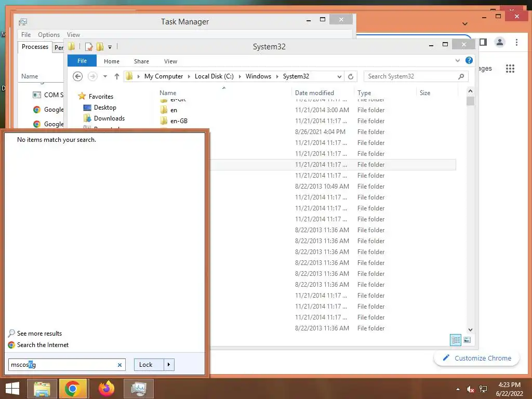Focus the Search System32 box
Screen dimensions: 532x399
pyautogui.click(x=416, y=76)
